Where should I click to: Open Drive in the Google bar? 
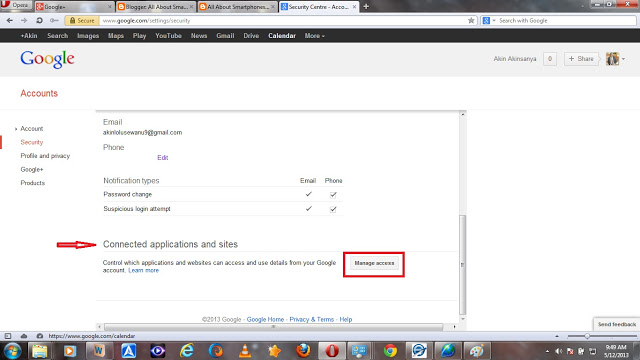tap(251, 36)
